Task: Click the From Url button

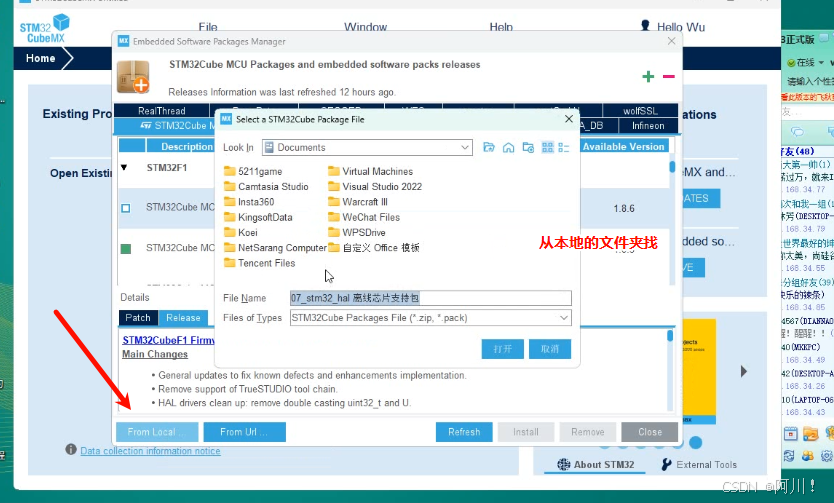Action: (x=244, y=432)
